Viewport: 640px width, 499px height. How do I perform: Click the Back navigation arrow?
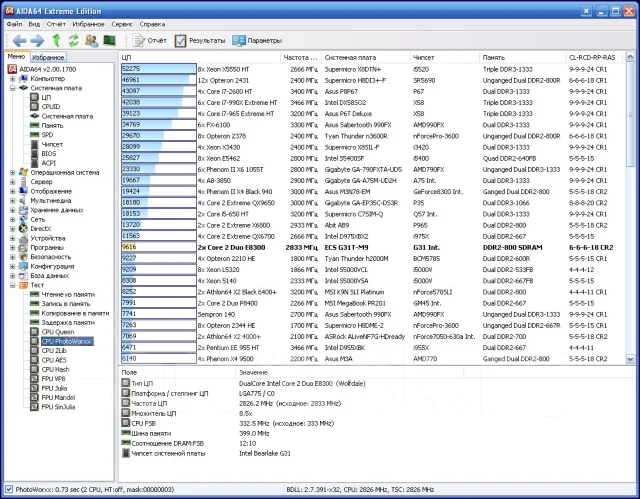click(19, 40)
